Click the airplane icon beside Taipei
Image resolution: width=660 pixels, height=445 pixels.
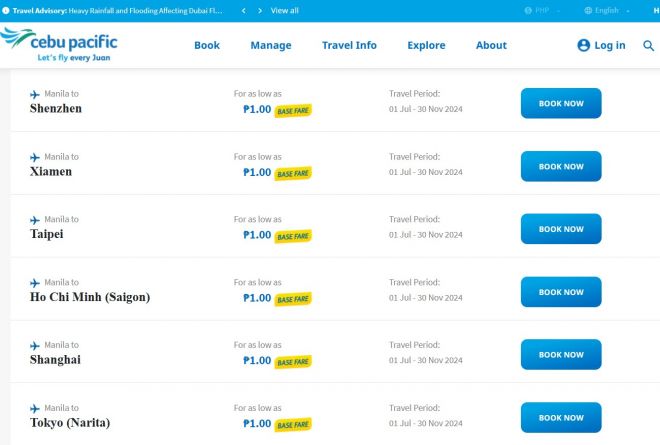(x=35, y=220)
